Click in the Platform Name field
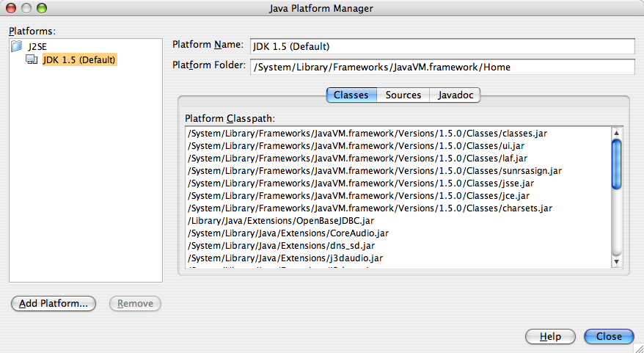644x353 pixels. pyautogui.click(x=442, y=46)
